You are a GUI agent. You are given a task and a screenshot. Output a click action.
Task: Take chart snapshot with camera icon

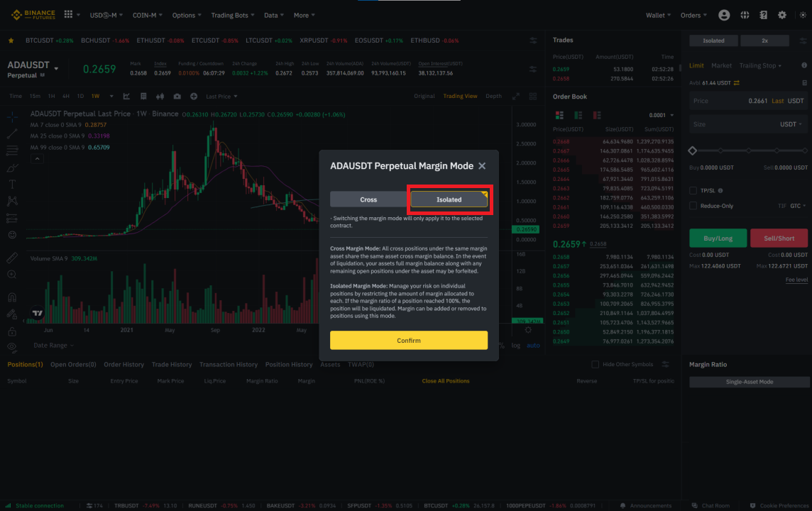(177, 97)
